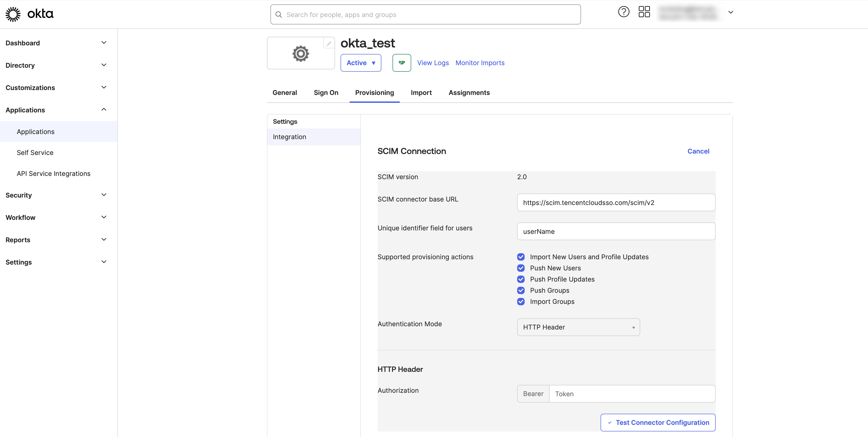Screen dimensions: 868x437
Task: Switch to the Sign On tab
Action: pyautogui.click(x=326, y=93)
